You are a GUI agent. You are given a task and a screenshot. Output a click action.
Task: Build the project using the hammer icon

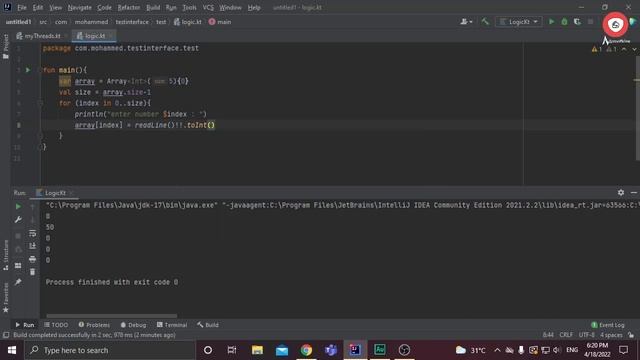click(485, 22)
